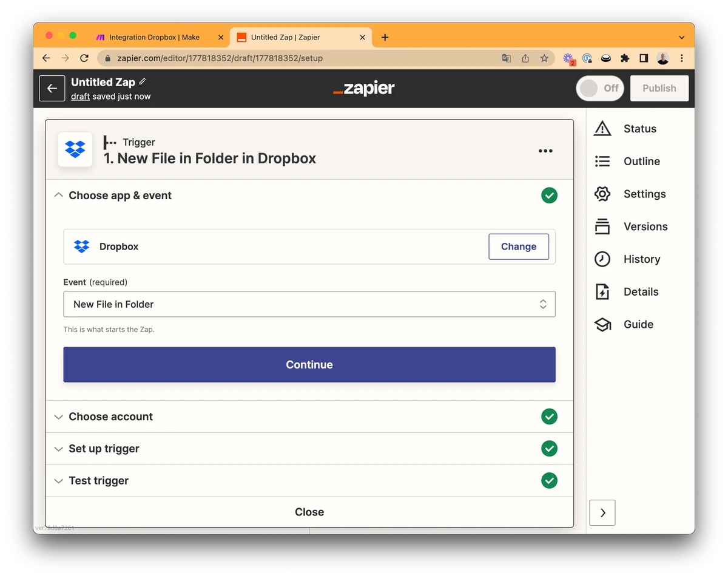Open trigger step three-dot menu
Image resolution: width=728 pixels, height=578 pixels.
tap(545, 151)
